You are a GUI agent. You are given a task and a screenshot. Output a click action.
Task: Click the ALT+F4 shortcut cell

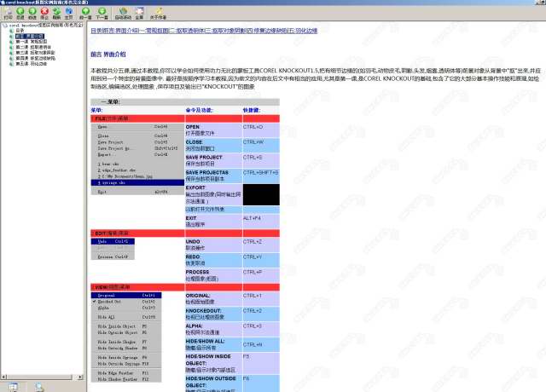click(x=261, y=222)
